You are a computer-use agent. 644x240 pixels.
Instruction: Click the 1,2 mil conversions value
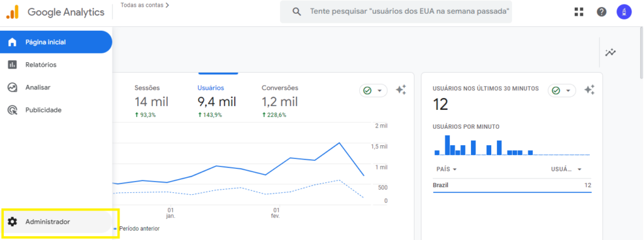click(280, 102)
